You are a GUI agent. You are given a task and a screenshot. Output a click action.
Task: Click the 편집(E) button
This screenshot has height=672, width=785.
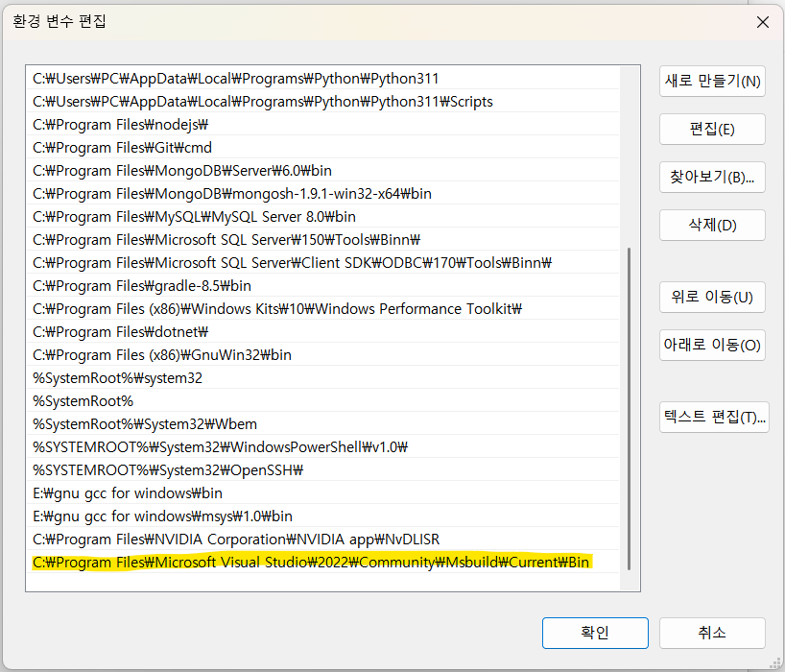click(x=712, y=130)
